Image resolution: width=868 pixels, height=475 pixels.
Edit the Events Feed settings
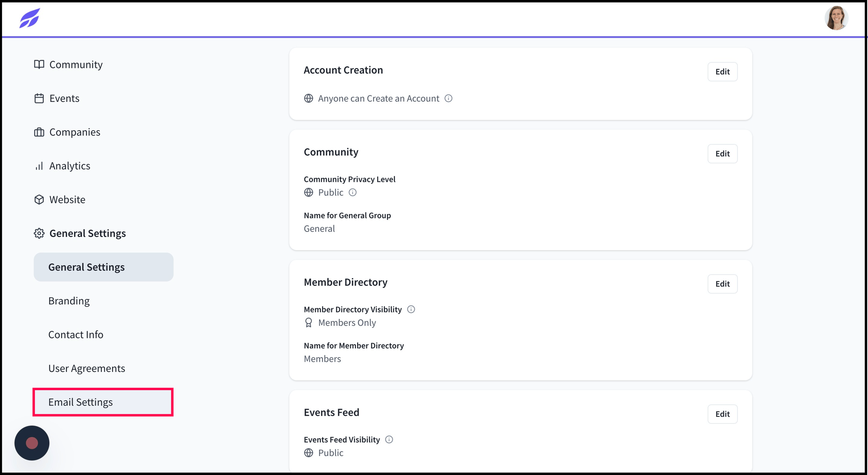tap(722, 414)
